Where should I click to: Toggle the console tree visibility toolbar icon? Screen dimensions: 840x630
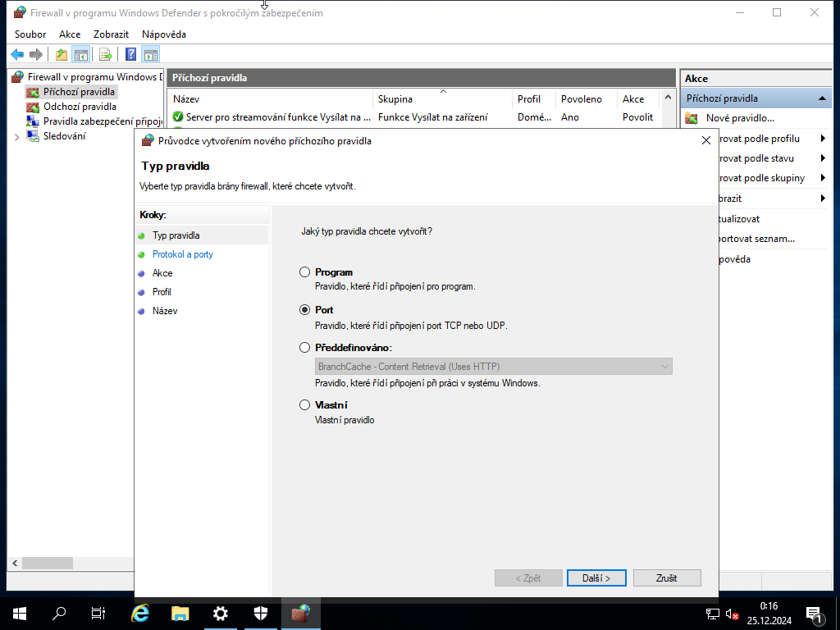[x=80, y=54]
